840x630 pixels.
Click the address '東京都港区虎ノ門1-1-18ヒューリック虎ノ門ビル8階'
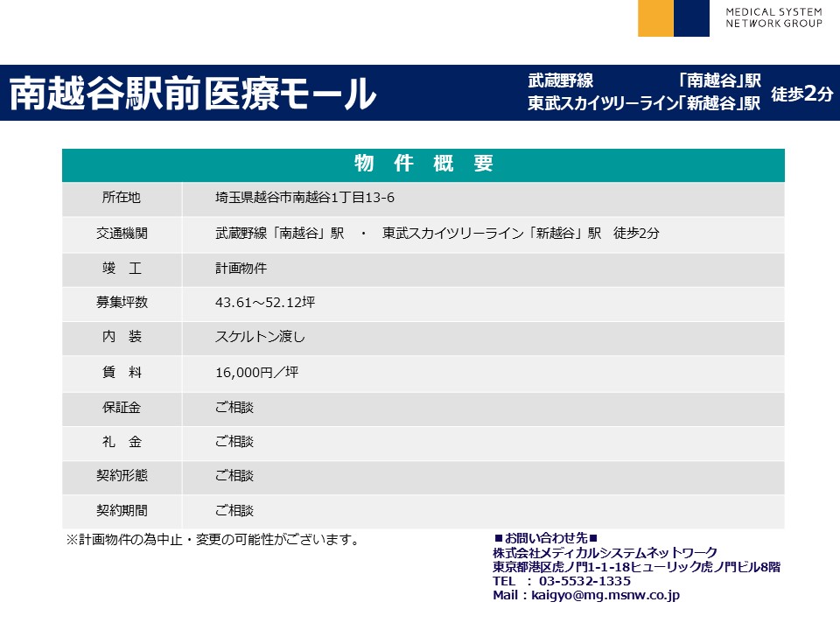pos(636,567)
